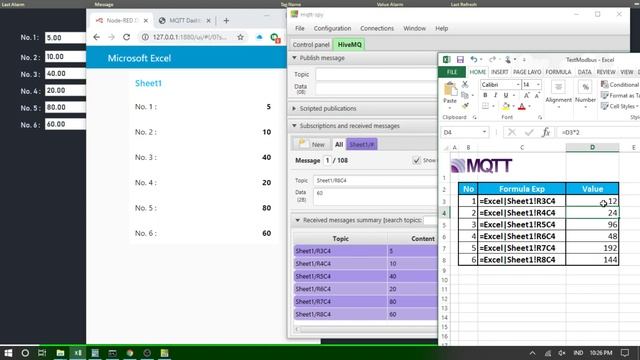
Task: Open the Connections menu in mqtt-spy
Action: pyautogui.click(x=377, y=28)
